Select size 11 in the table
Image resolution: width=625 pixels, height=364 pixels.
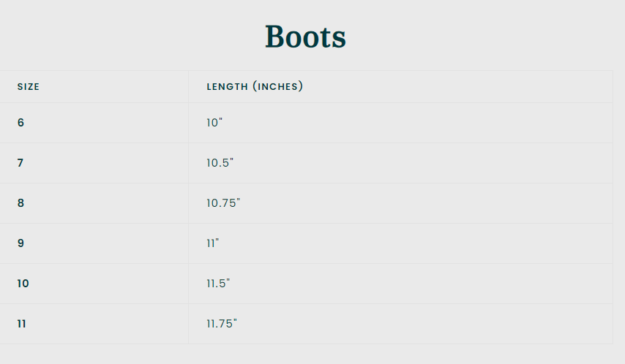[x=22, y=324]
